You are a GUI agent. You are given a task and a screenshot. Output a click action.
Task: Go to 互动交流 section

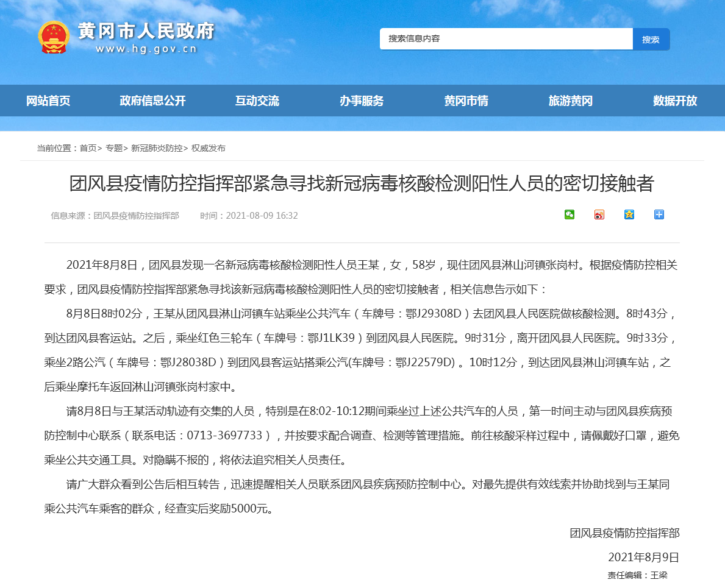click(257, 101)
